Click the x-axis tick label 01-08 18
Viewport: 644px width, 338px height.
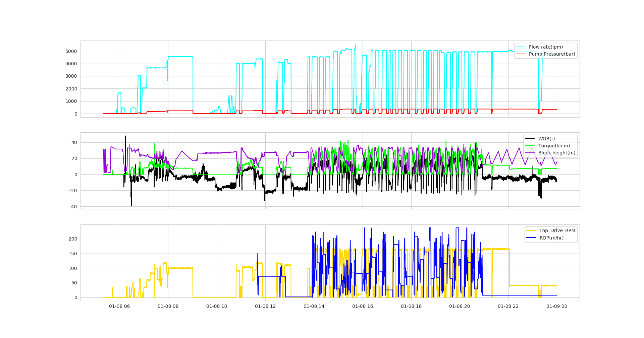(411, 306)
